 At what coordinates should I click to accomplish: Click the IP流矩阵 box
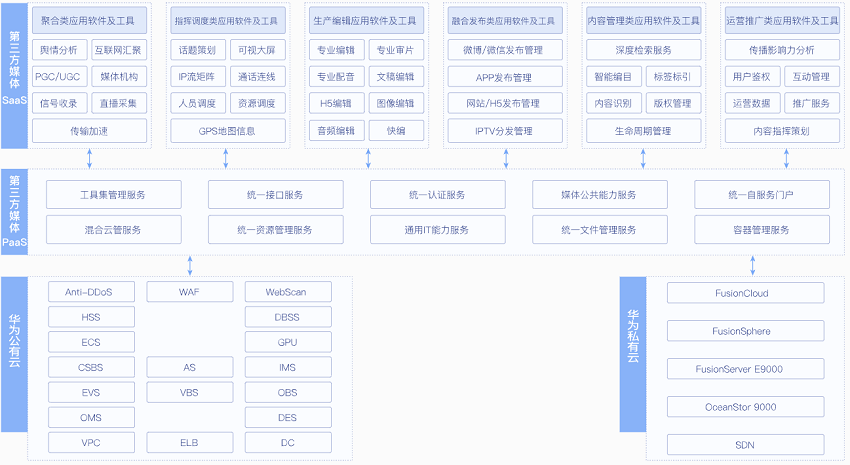(x=198, y=76)
